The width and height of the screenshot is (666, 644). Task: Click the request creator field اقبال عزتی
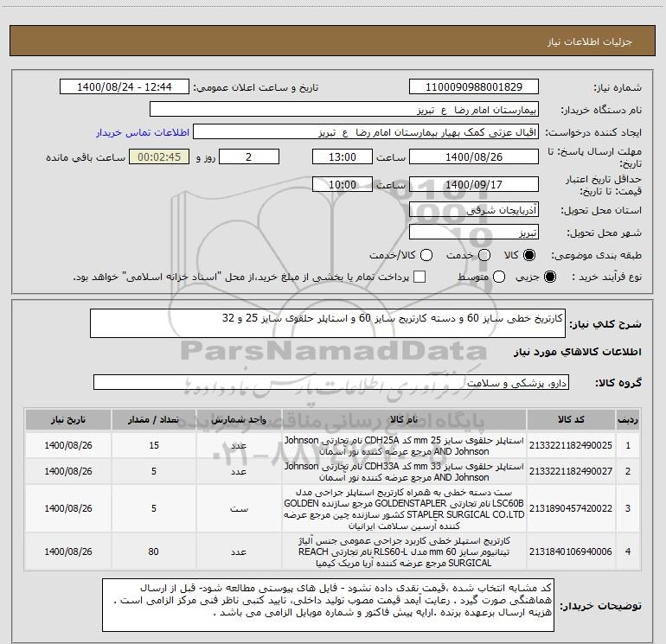(366, 132)
